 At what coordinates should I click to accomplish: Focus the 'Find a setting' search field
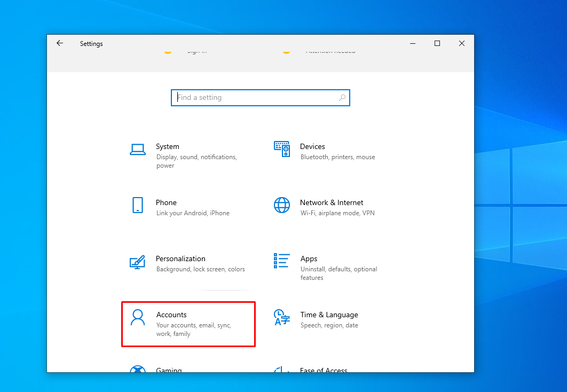pyautogui.click(x=256, y=98)
